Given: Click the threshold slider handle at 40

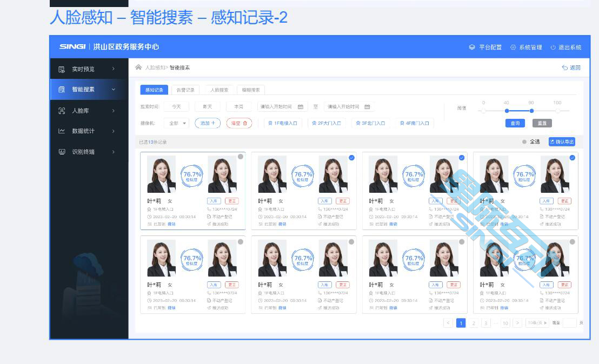Looking at the screenshot, I should (507, 111).
